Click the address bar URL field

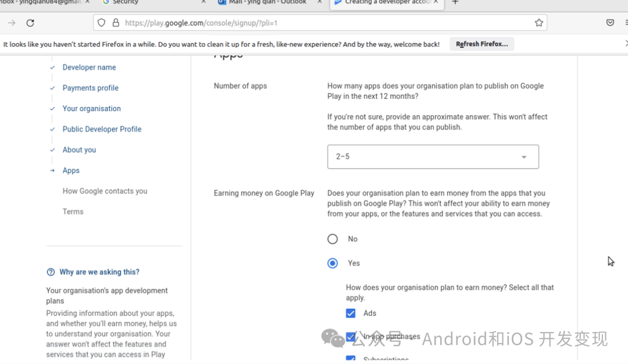[320, 23]
